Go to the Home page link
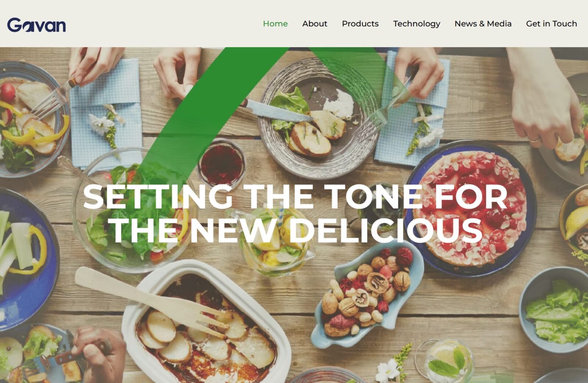Image resolution: width=588 pixels, height=383 pixels. point(275,24)
